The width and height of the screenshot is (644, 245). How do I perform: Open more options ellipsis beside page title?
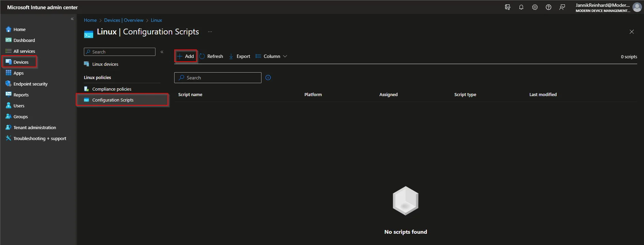(x=210, y=32)
